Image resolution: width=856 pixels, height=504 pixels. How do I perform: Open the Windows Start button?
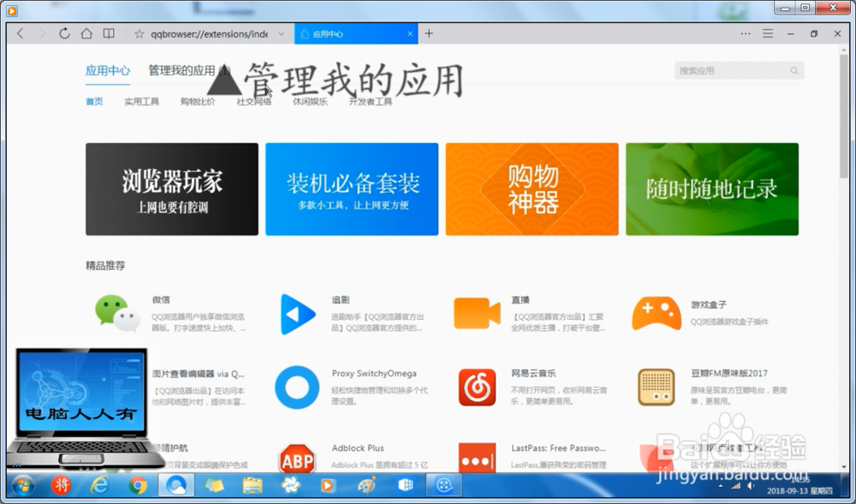22,485
